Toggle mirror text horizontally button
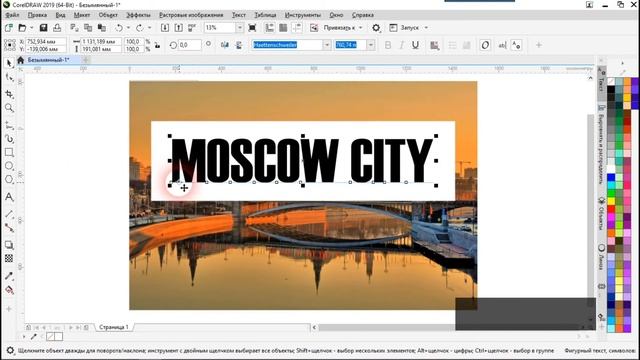Viewport: 640px width, 360px height. coord(224,45)
